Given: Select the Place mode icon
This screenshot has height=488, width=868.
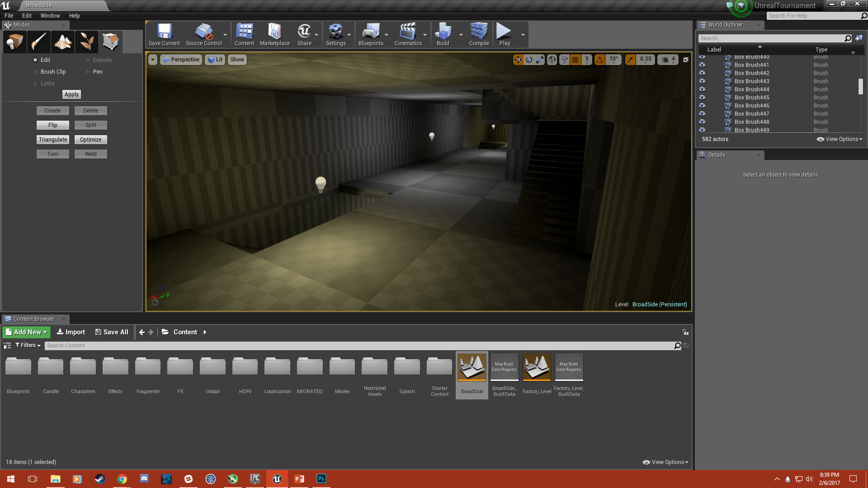Looking at the screenshot, I should [15, 42].
